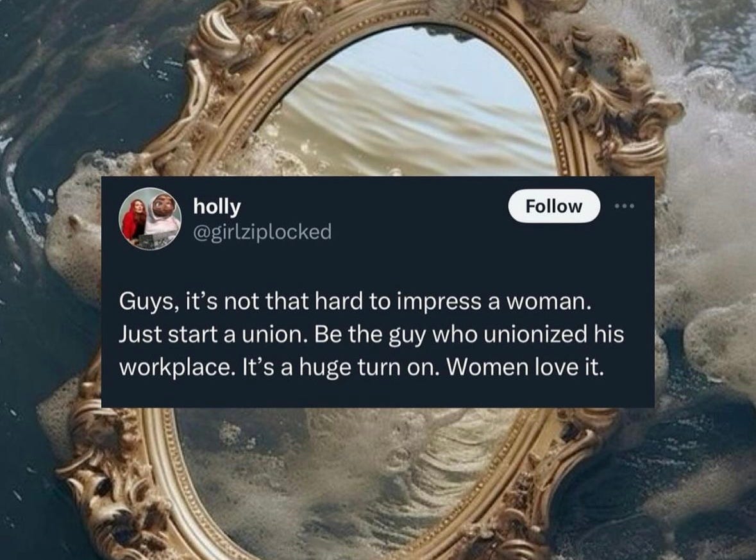
Task: Select the line starting "Just start a union"
Action: click(x=371, y=335)
